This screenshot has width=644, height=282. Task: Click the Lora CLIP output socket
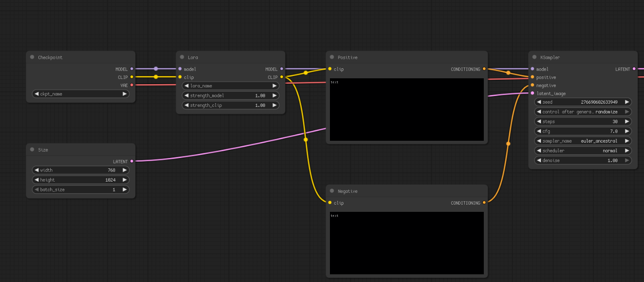pos(281,77)
